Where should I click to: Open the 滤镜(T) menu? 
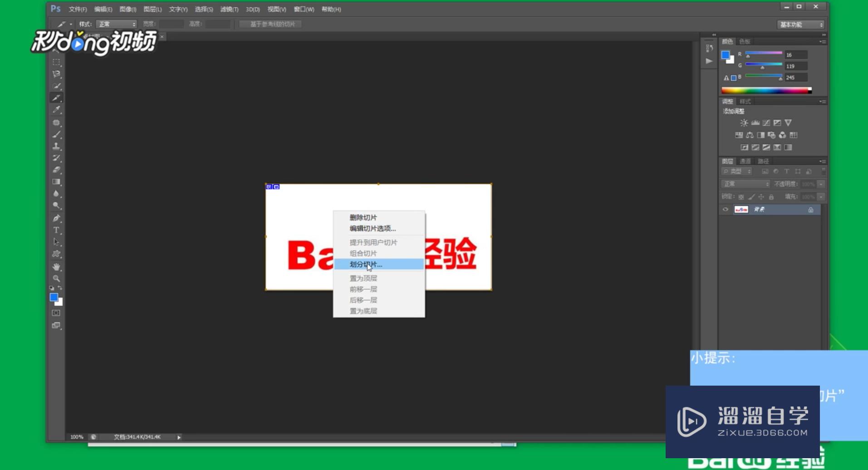[x=229, y=10]
